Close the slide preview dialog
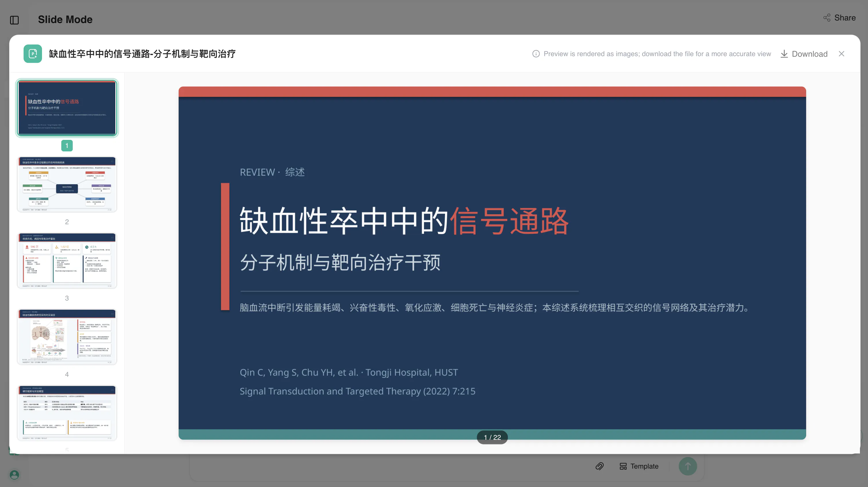This screenshot has height=487, width=868. (841, 54)
